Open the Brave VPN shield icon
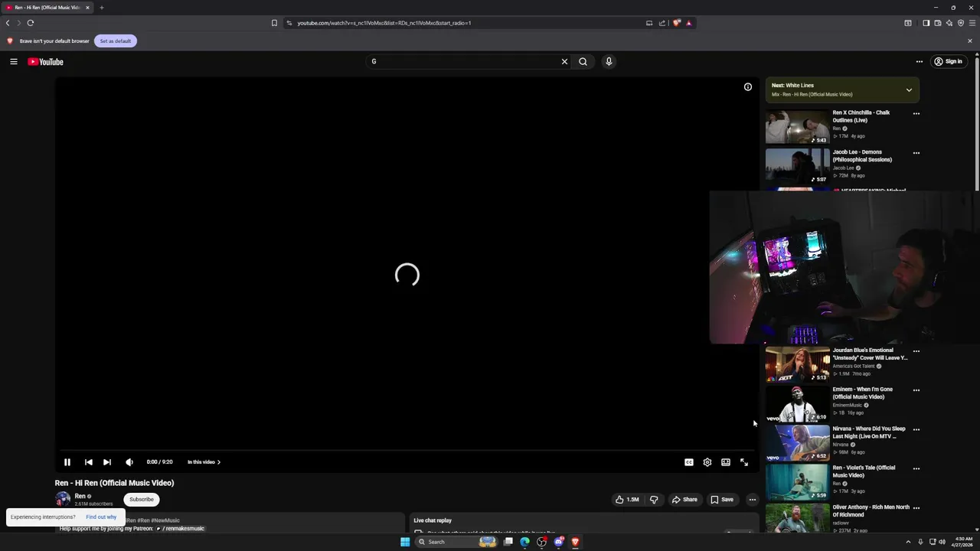Screen dimensions: 980x551 [x=961, y=23]
